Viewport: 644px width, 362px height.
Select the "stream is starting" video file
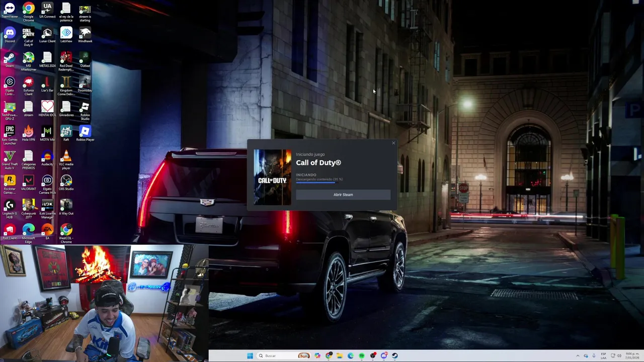(85, 12)
